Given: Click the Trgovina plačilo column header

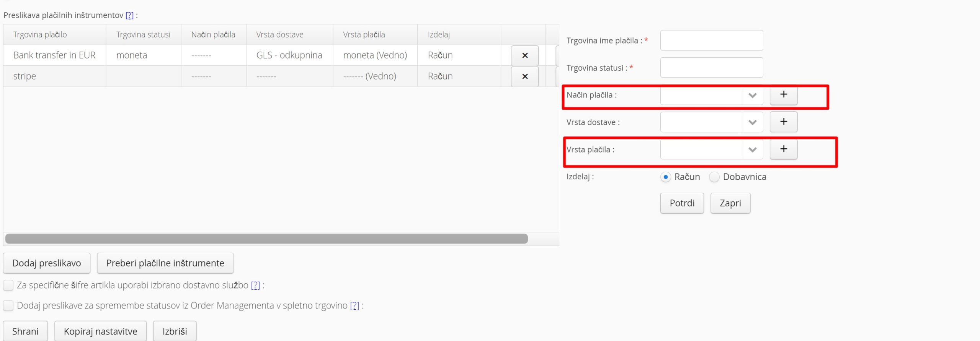Looking at the screenshot, I should pos(40,35).
